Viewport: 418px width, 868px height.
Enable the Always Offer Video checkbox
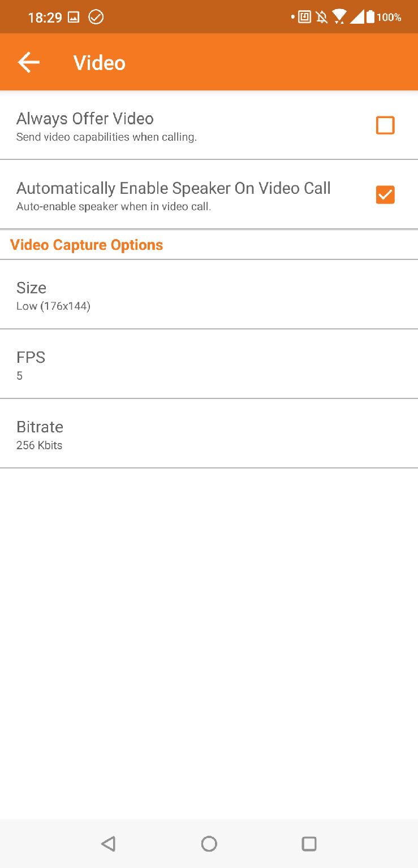(385, 125)
